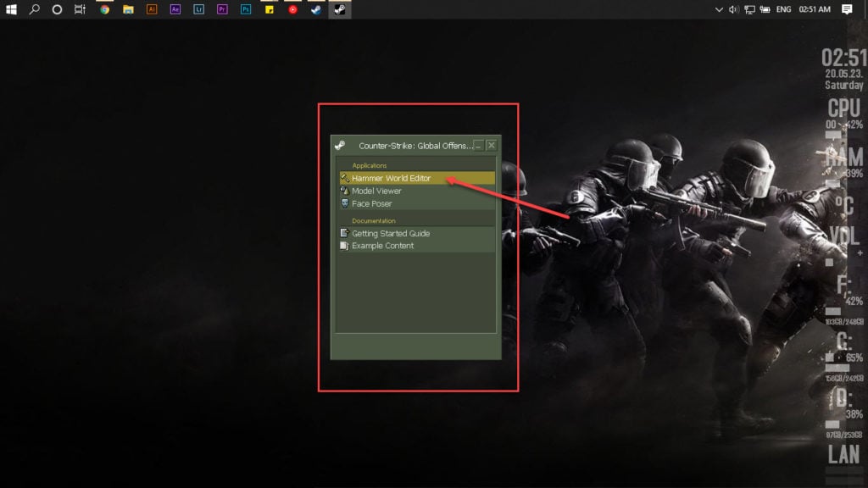Open the volume control in the system tray
868x488 pixels.
[733, 9]
